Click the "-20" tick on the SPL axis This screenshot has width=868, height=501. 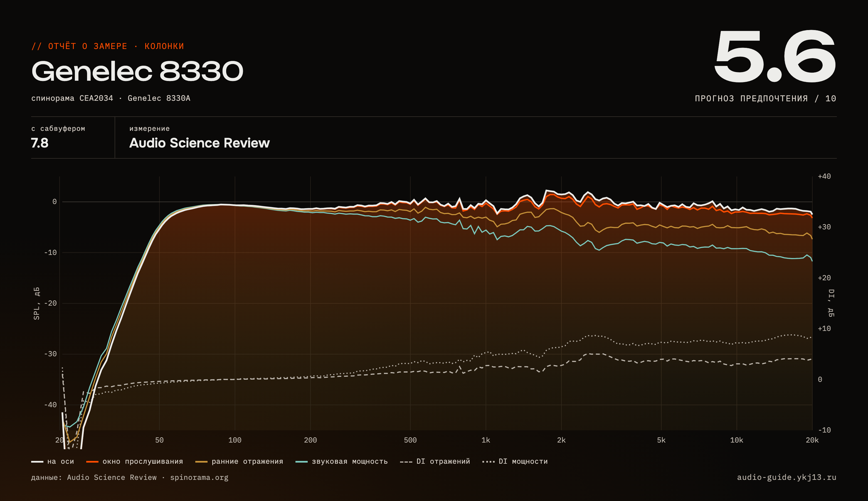click(50, 303)
